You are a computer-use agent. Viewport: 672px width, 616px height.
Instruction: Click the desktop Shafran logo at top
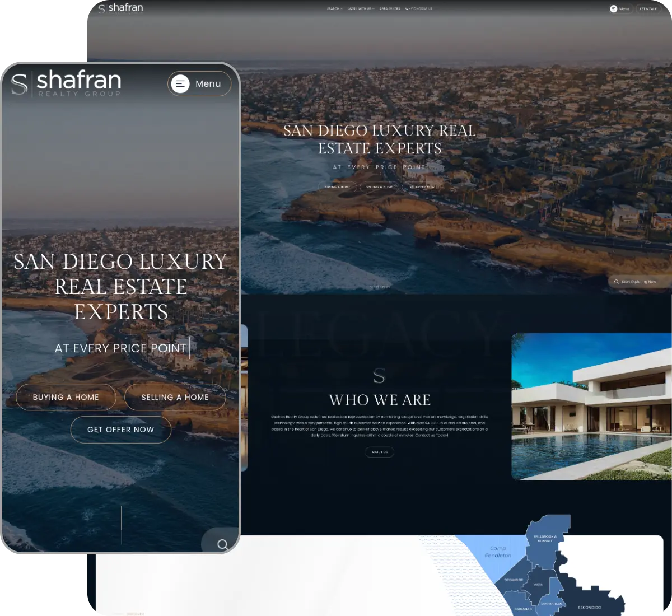120,8
